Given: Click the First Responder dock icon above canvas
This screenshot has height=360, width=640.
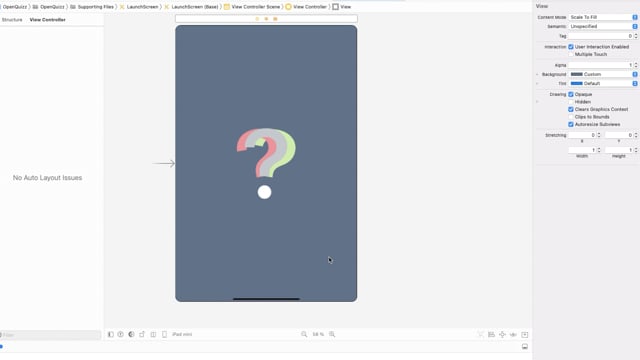Looking at the screenshot, I should pos(266,19).
